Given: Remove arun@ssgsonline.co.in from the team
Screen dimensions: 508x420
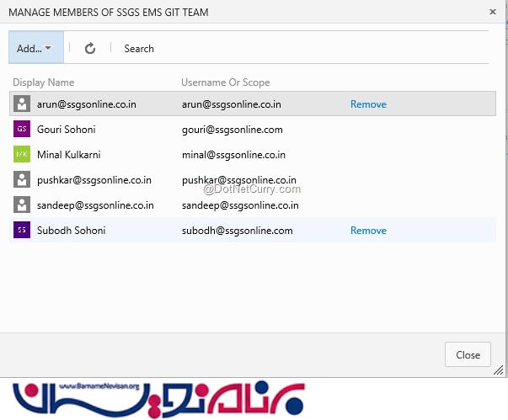Looking at the screenshot, I should [x=368, y=104].
